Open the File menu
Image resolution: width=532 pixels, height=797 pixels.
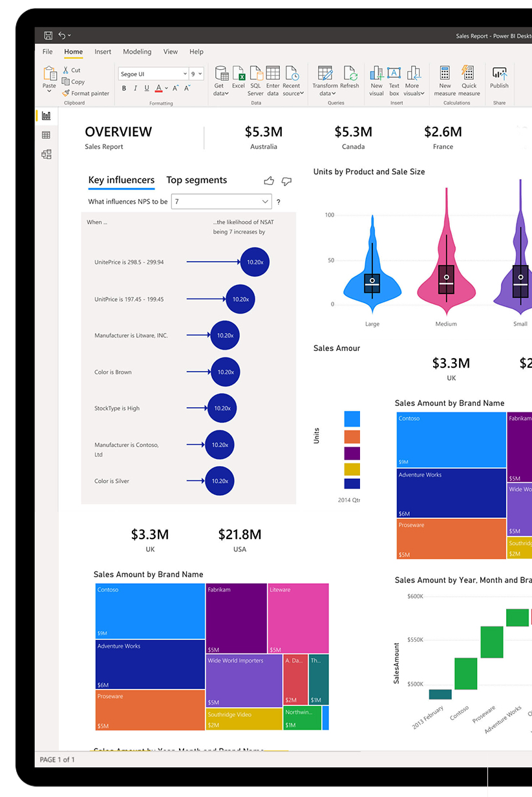tap(48, 52)
